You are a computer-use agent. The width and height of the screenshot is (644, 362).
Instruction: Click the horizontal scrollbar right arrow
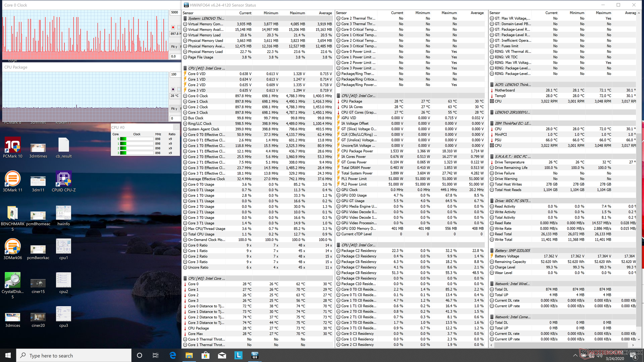pyautogui.click(x=633, y=345)
